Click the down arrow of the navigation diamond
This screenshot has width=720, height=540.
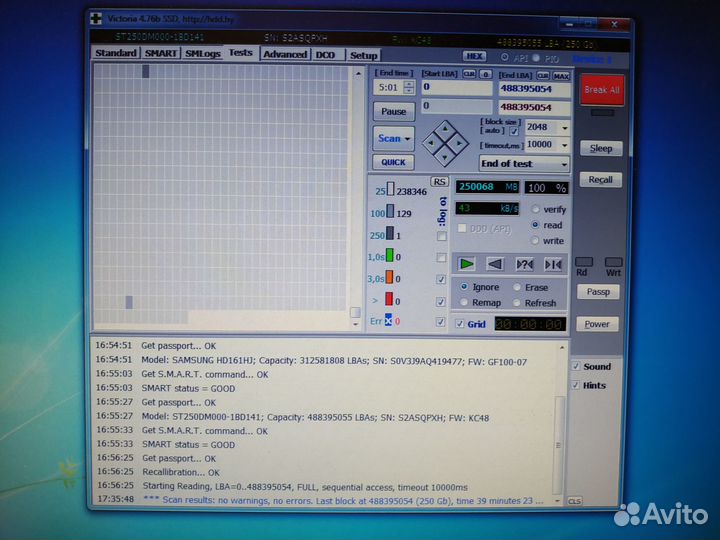point(445,158)
